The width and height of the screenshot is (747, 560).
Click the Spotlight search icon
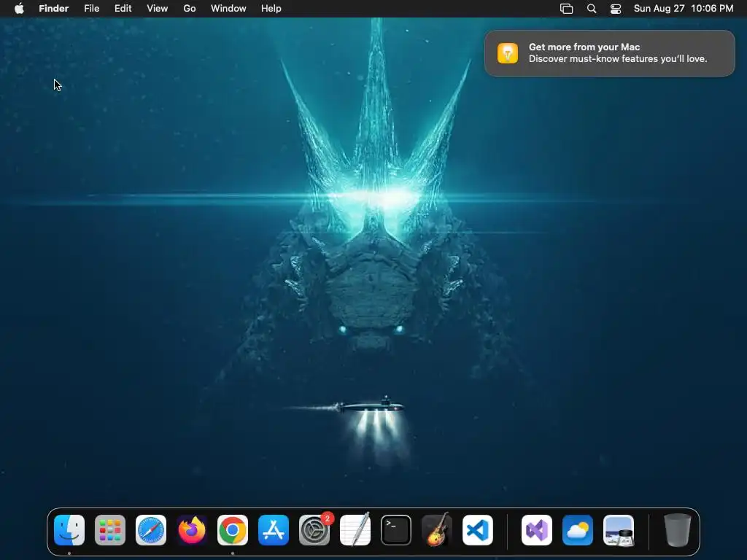point(591,9)
